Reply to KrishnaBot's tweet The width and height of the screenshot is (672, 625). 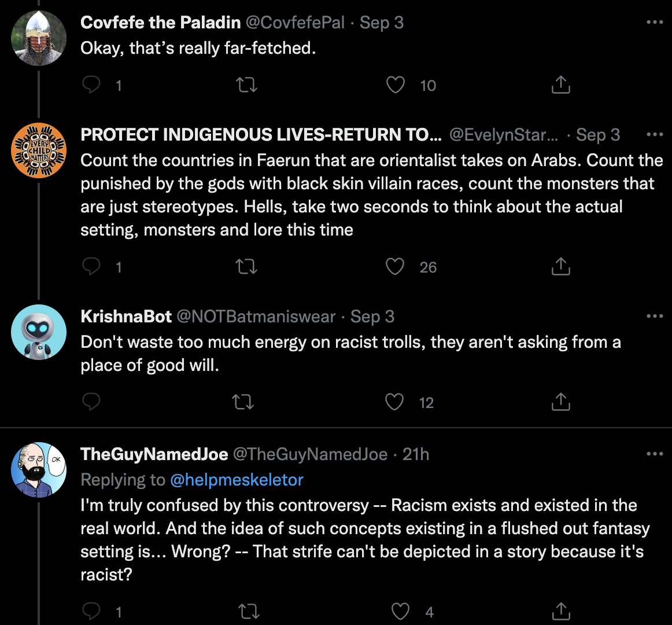91,402
